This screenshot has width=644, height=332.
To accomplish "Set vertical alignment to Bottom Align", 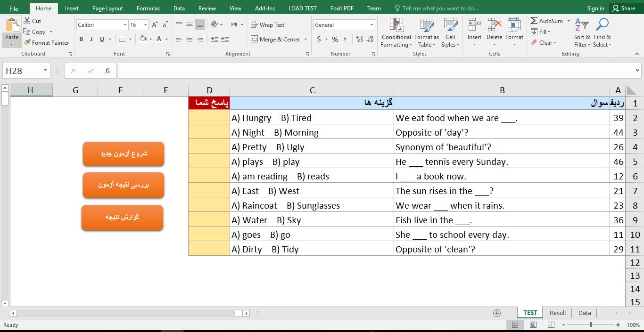I will click(x=200, y=24).
